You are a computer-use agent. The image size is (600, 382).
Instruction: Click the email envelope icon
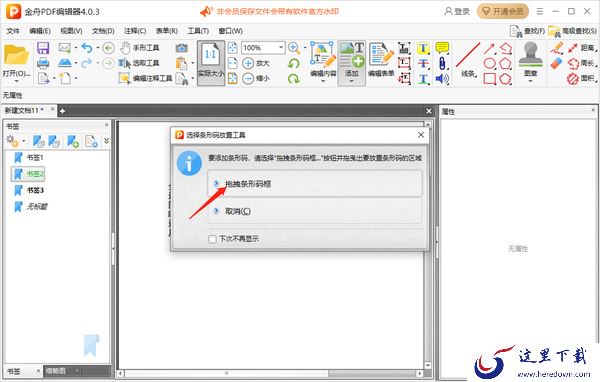tap(65, 48)
